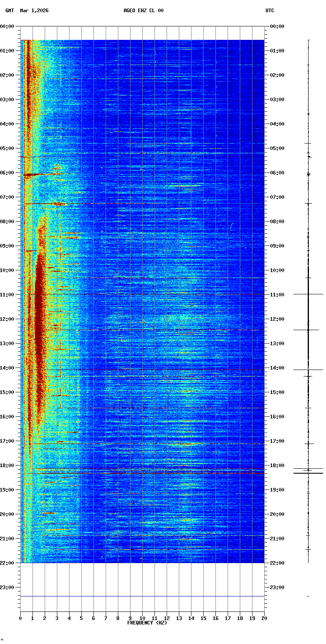Screen dimensions: 326x644
Task: Click the UTC label in top-right
Action: point(270,11)
